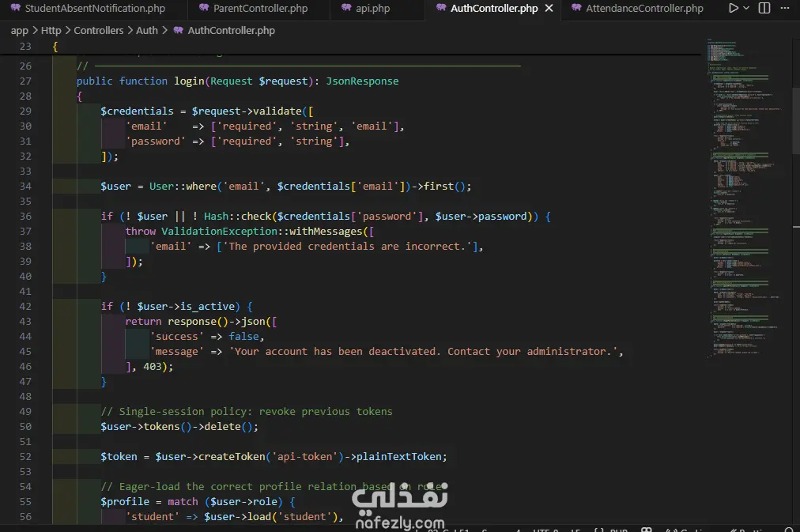Viewport: 800px width, 532px height.
Task: Click PHP icon on AttendanceController.php tab
Action: tap(576, 8)
